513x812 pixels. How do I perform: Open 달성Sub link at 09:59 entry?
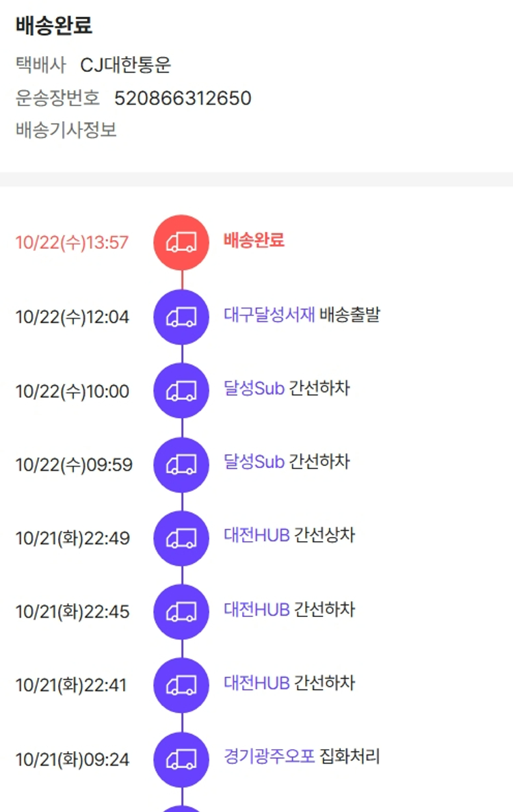pyautogui.click(x=254, y=462)
